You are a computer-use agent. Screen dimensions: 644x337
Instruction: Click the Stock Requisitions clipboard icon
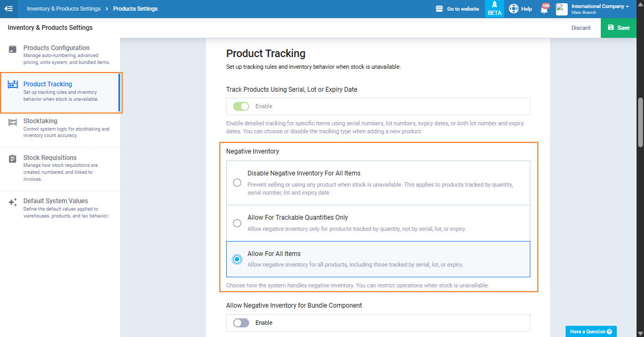coord(12,159)
